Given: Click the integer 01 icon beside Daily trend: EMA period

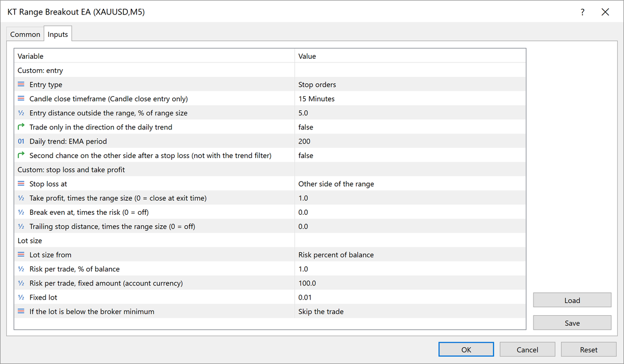Looking at the screenshot, I should coord(21,141).
